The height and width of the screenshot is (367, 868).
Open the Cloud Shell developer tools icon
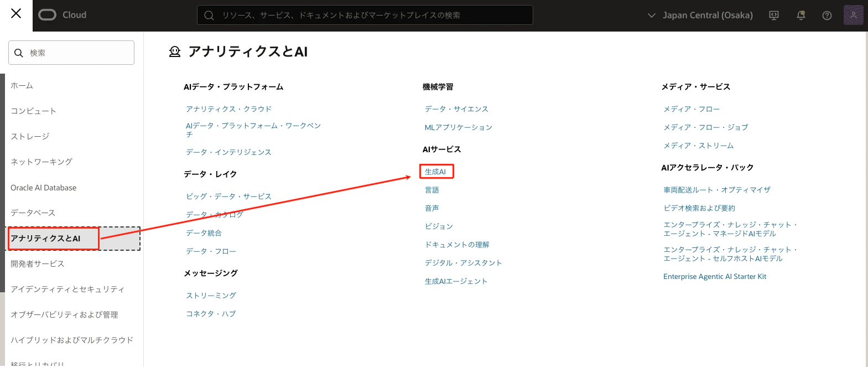coord(774,15)
